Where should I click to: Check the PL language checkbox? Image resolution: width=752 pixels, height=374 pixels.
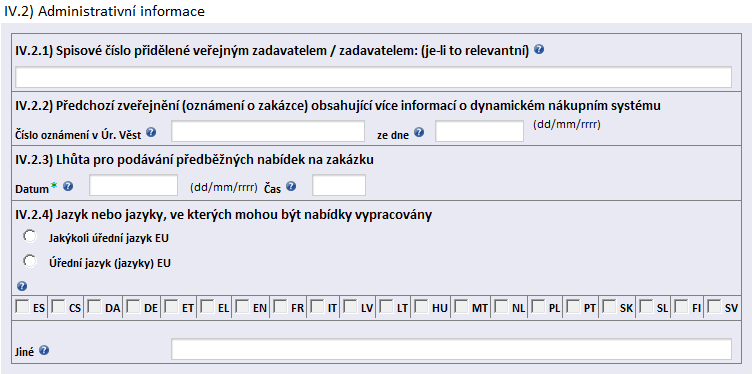(x=538, y=306)
